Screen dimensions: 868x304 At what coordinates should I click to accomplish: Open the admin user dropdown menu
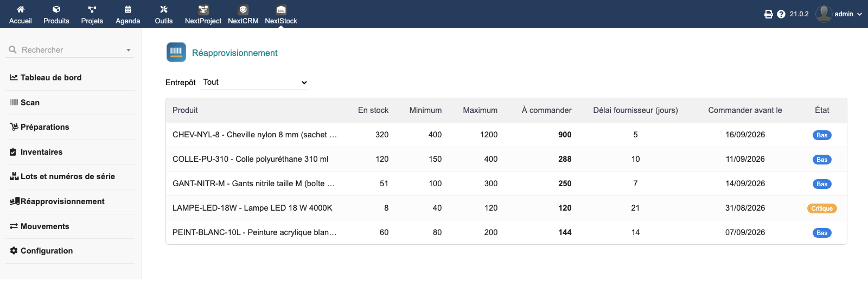[x=839, y=14]
